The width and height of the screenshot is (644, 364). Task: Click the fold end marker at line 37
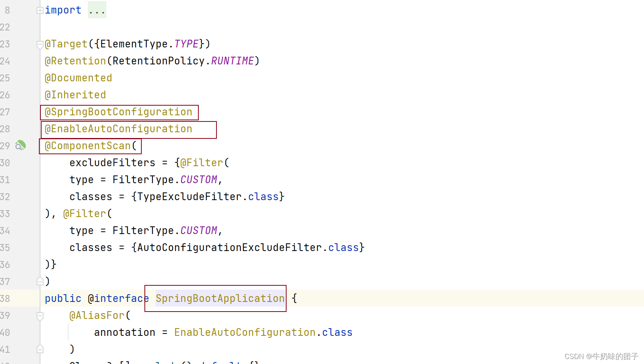(x=40, y=281)
